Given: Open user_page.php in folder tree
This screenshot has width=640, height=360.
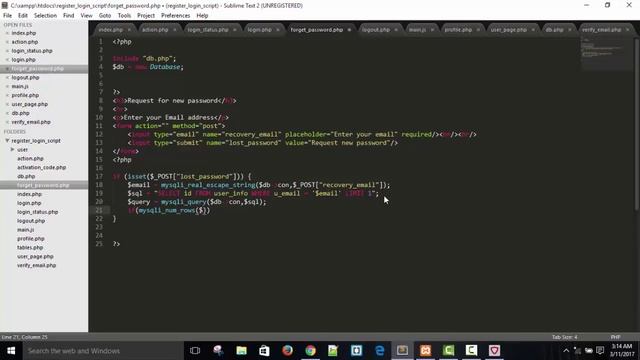Looking at the screenshot, I should [x=35, y=256].
